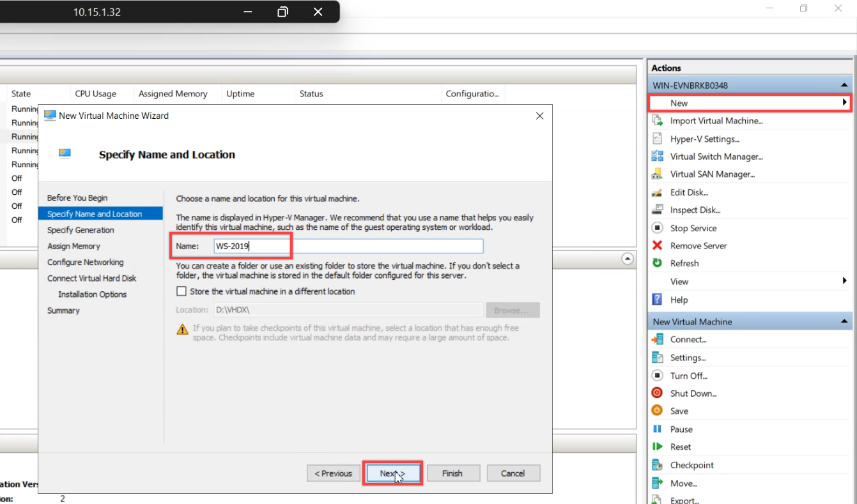Click the Name field containing WS-2019
The image size is (857, 504).
click(x=349, y=246)
